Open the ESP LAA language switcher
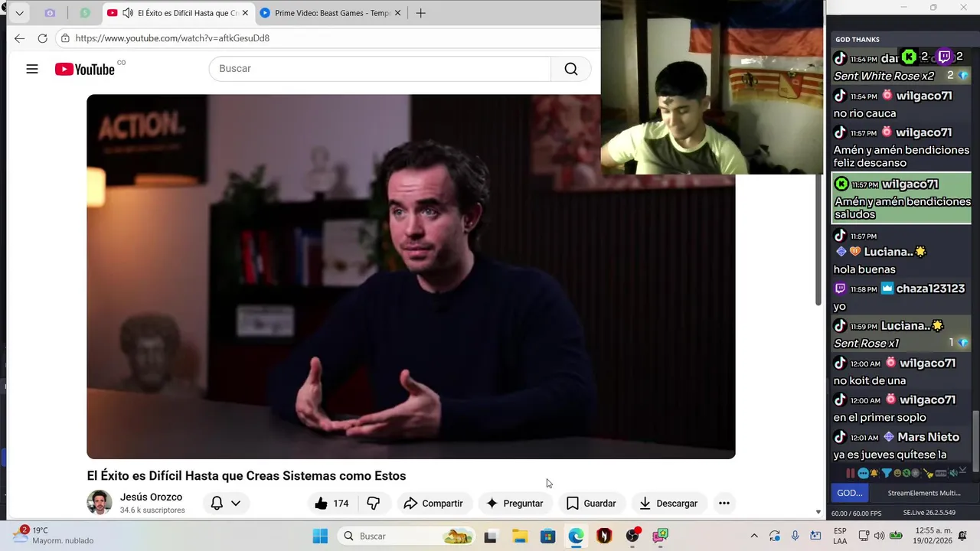The width and height of the screenshot is (980, 551). point(840,536)
